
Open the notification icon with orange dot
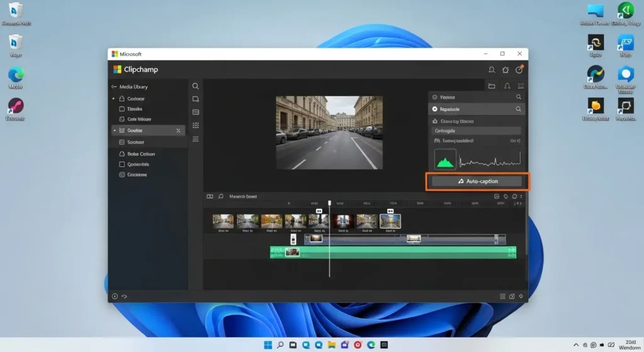[x=519, y=70]
